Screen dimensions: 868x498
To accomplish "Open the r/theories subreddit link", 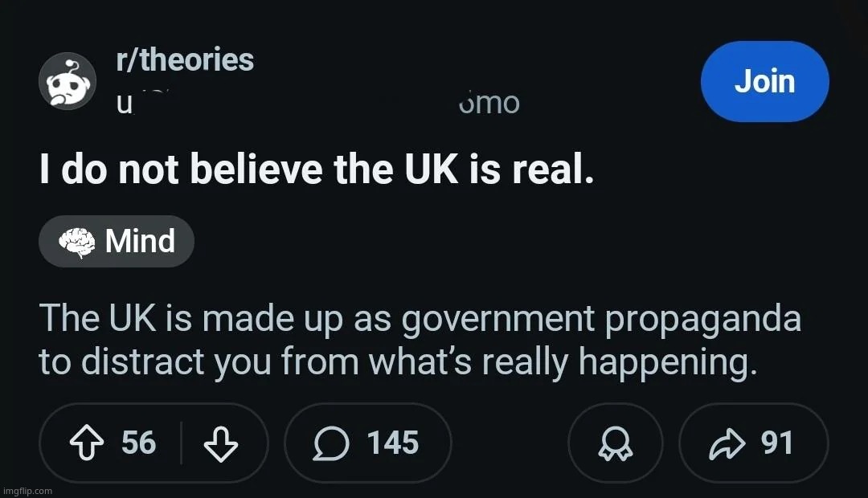I will (185, 60).
